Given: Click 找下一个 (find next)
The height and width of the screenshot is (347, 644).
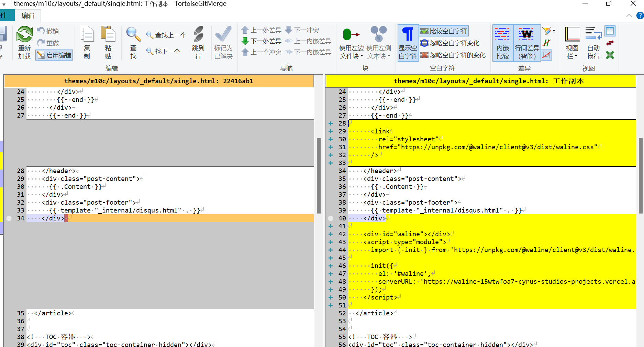Looking at the screenshot, I should (163, 51).
